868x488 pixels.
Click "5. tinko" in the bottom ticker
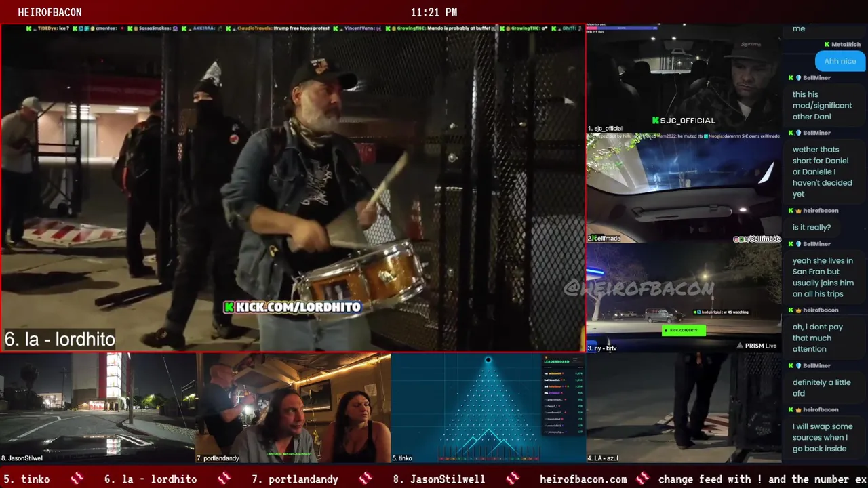[x=26, y=479]
